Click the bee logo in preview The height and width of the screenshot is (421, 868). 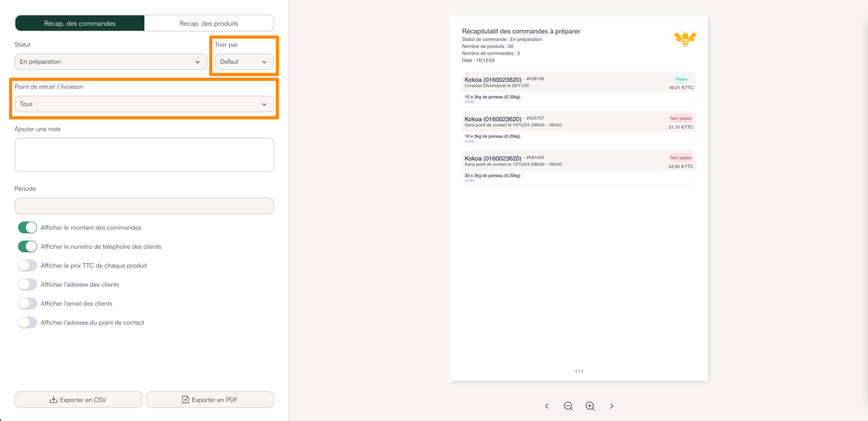pyautogui.click(x=685, y=39)
